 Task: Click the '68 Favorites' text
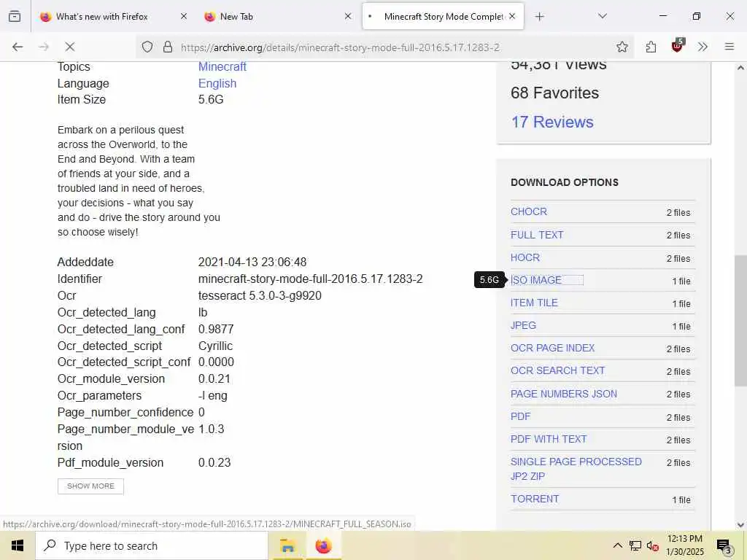point(554,93)
